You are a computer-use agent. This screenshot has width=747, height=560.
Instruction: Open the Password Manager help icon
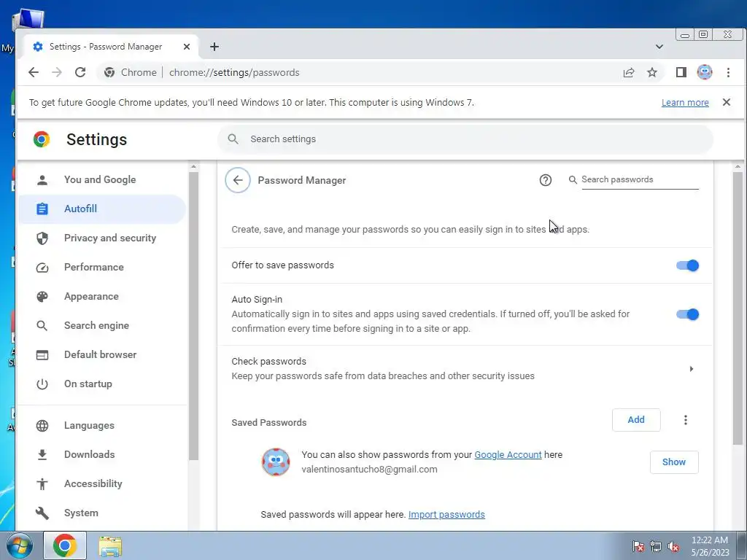coord(546,180)
